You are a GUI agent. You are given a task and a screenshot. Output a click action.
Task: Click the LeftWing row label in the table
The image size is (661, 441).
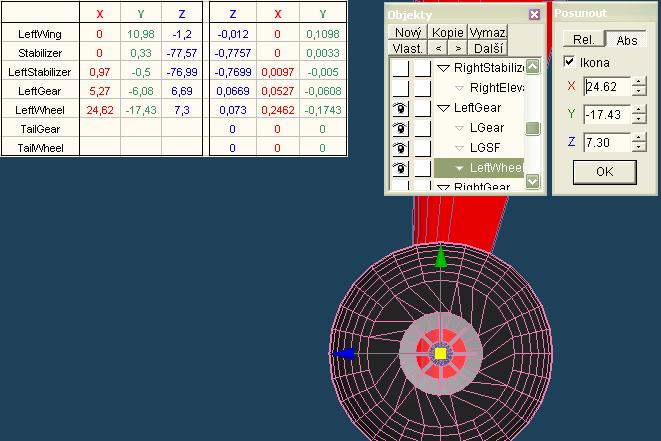40,34
